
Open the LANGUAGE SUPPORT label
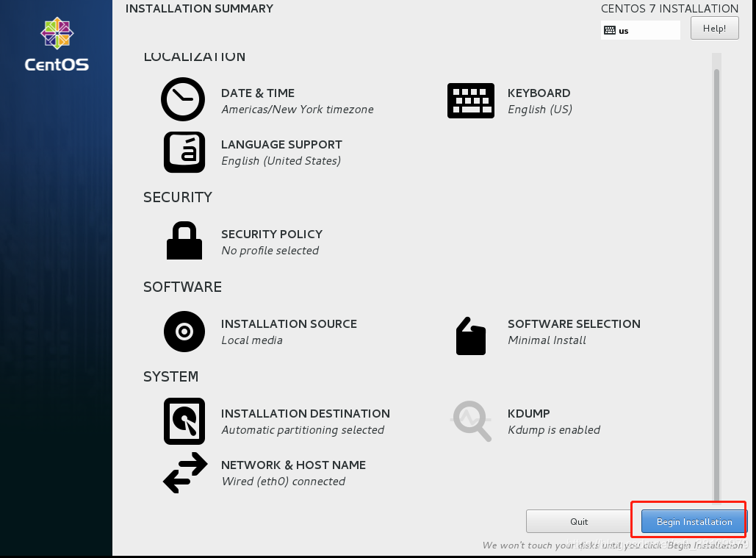(x=281, y=145)
